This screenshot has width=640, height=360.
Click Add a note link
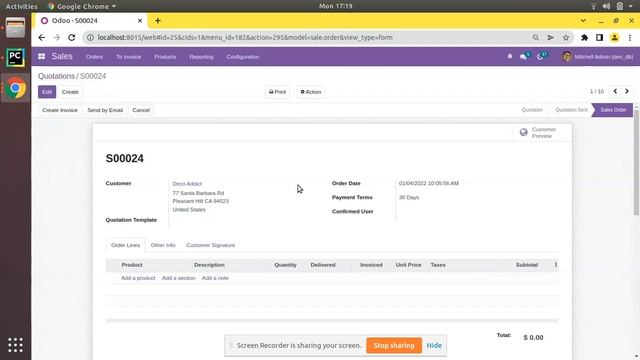(x=215, y=278)
